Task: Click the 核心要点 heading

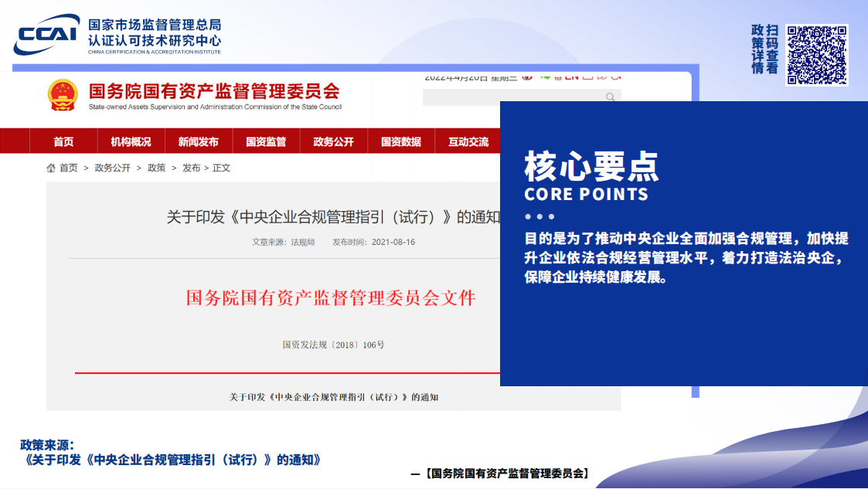Action: point(591,166)
